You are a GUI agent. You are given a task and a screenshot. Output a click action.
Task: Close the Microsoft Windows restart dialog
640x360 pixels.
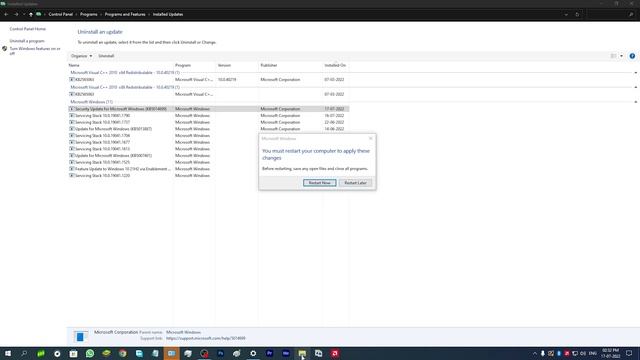(371, 138)
